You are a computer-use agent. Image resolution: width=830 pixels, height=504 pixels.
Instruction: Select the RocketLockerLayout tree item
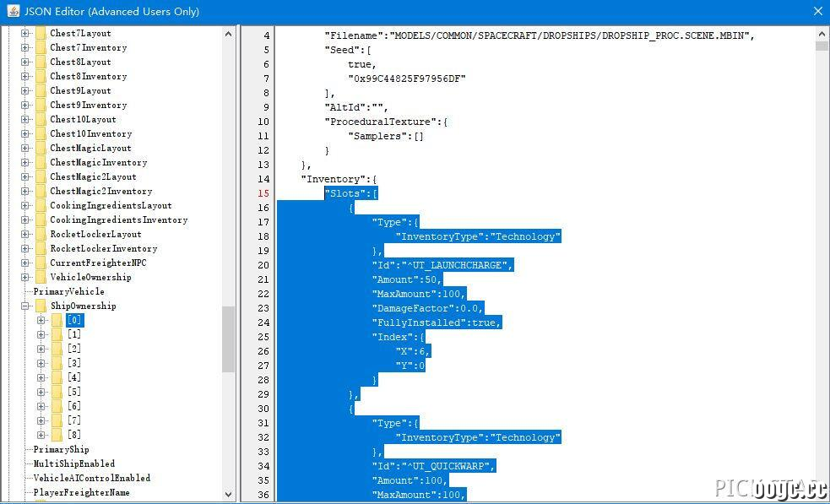(95, 234)
